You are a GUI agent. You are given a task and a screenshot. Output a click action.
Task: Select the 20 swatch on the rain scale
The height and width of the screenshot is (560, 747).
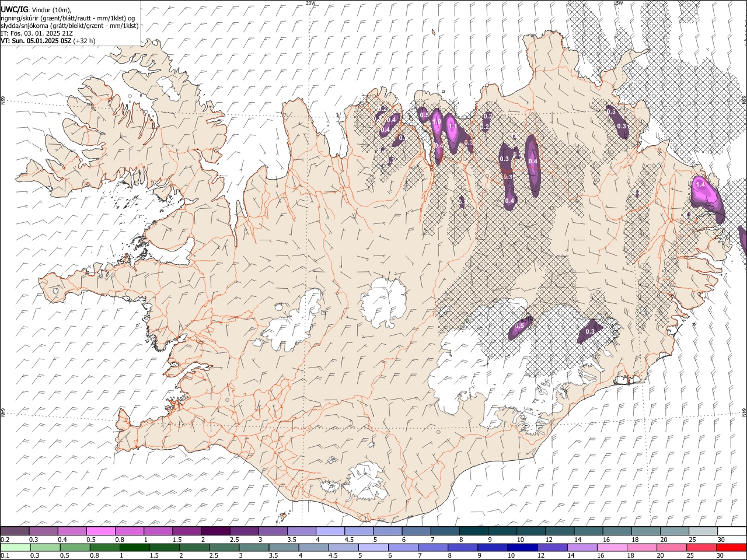[672, 547]
